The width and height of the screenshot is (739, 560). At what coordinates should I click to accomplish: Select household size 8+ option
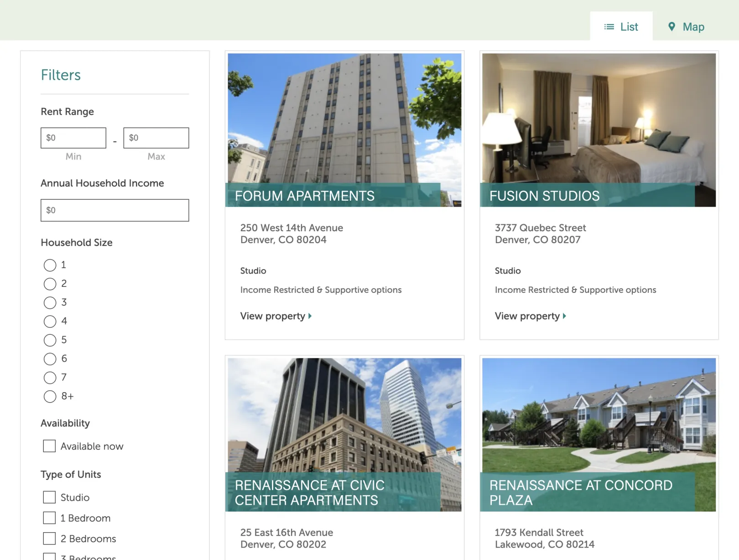tap(50, 396)
